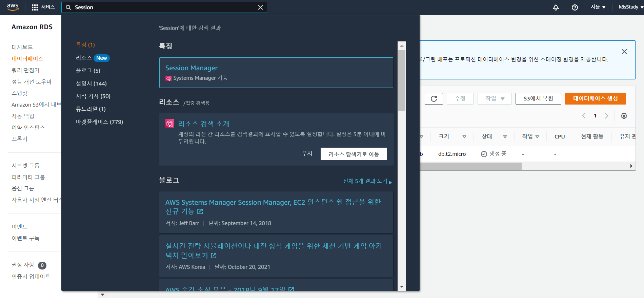Viewport: 644px width, 298px height.
Task: Click the Amazon RDS sidebar title
Action: 32,27
